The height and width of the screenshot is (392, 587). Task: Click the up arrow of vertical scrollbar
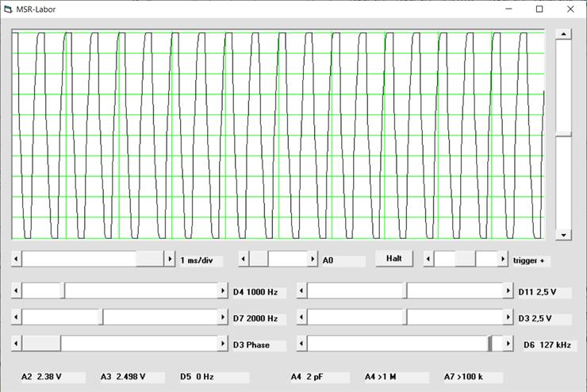[x=563, y=34]
